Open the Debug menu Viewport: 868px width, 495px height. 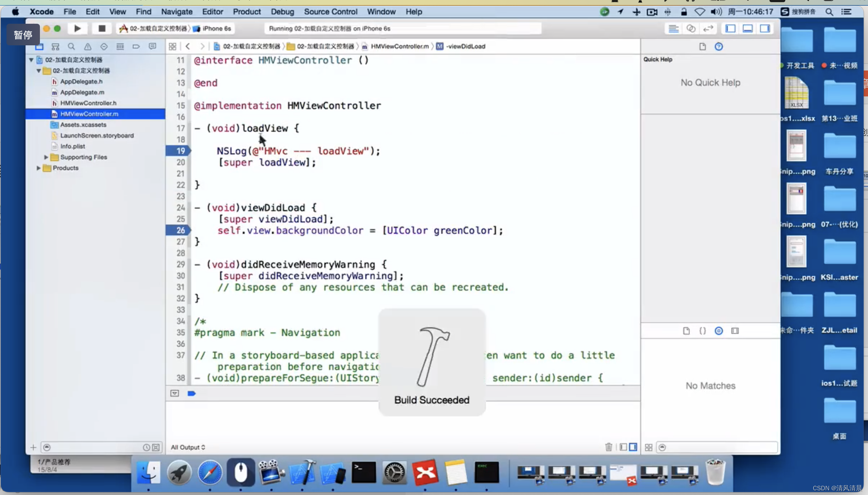pyautogui.click(x=282, y=12)
